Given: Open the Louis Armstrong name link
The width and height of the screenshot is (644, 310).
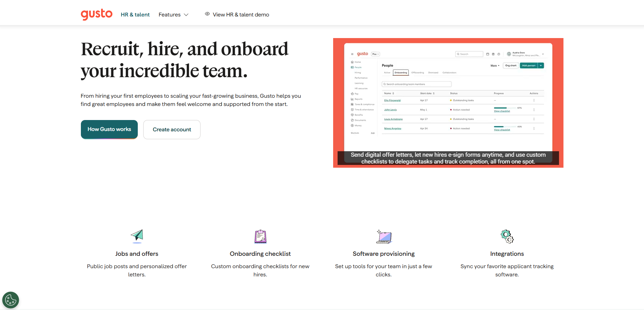Looking at the screenshot, I should (393, 119).
